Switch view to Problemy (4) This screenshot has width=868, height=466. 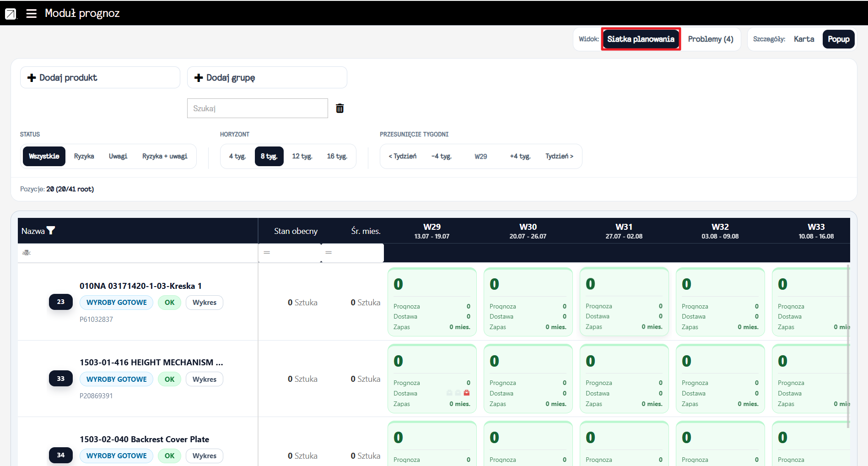[x=711, y=39]
